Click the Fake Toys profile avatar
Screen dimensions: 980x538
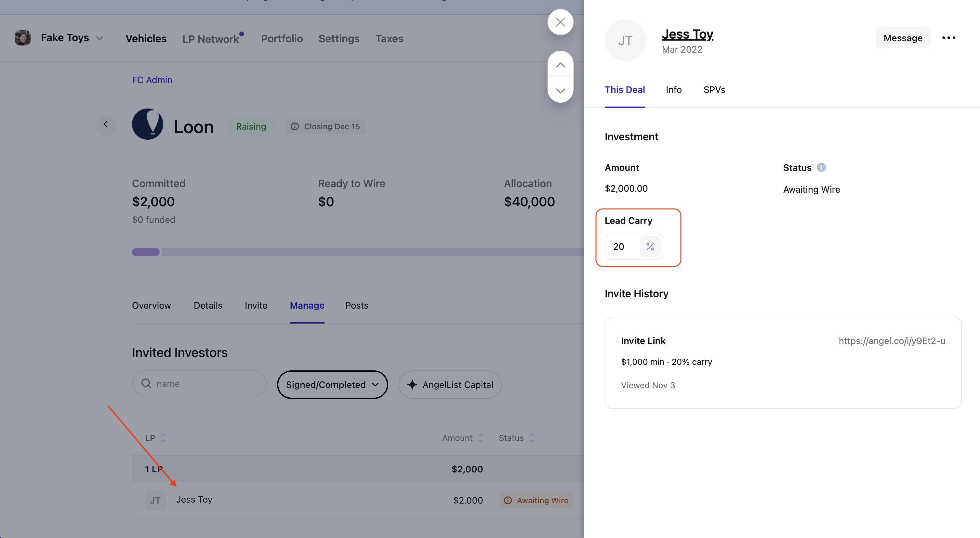22,38
